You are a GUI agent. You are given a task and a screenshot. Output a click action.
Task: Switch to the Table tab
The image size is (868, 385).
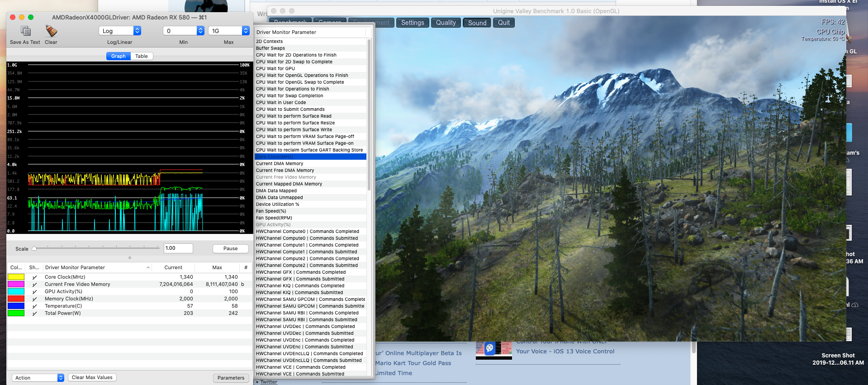142,56
